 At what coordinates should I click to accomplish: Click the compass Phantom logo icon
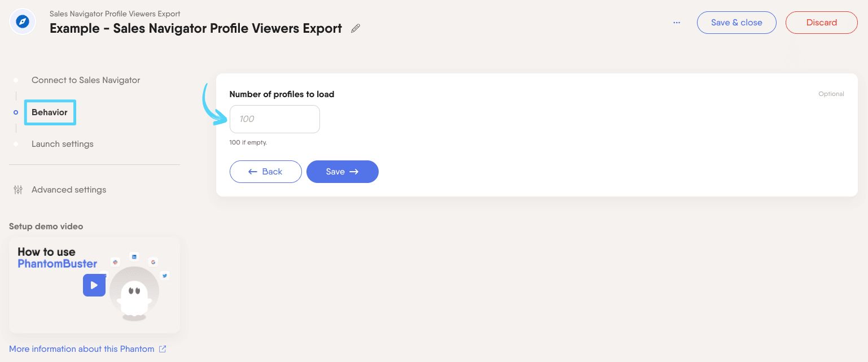(x=23, y=22)
